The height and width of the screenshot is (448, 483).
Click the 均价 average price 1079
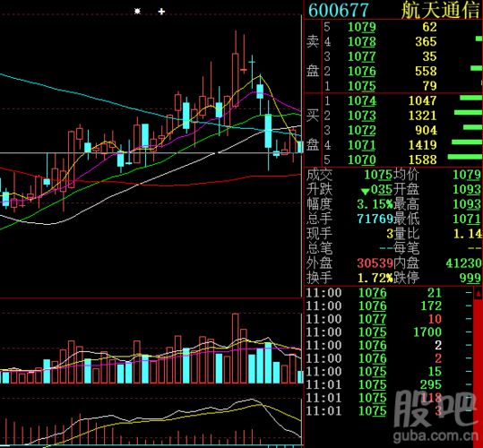467,175
